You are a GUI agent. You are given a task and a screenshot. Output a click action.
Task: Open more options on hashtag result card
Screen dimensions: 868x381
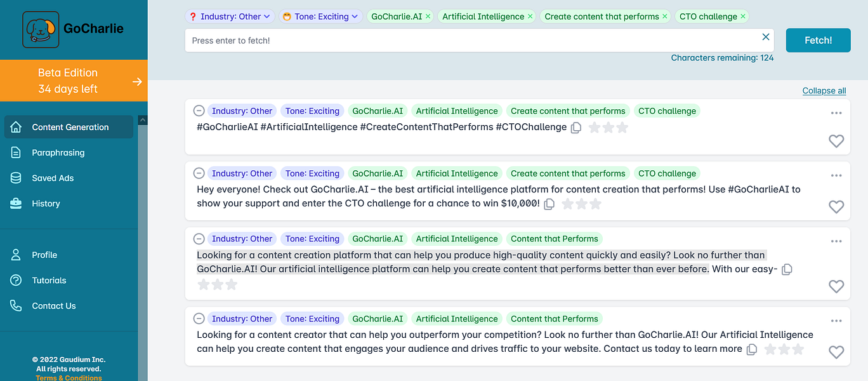[836, 113]
